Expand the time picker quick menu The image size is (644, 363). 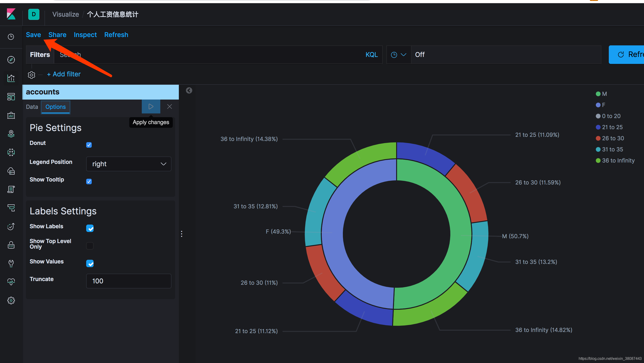click(x=398, y=55)
